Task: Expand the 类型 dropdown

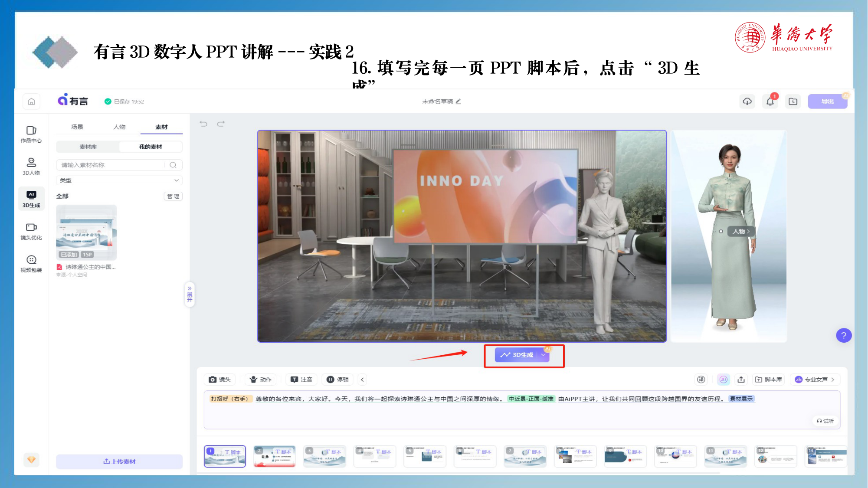Action: pos(119,180)
